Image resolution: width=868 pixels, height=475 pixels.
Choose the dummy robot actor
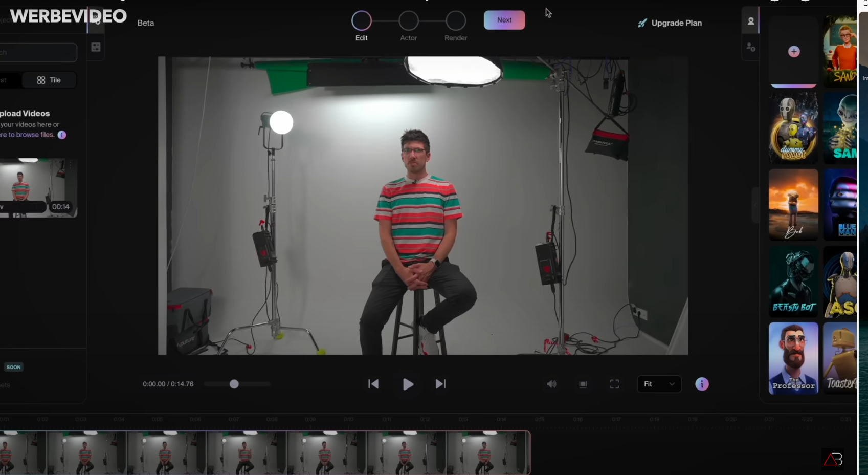(x=793, y=128)
